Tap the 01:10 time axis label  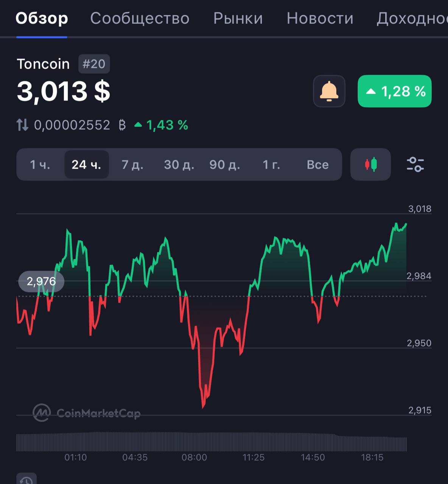pyautogui.click(x=76, y=458)
